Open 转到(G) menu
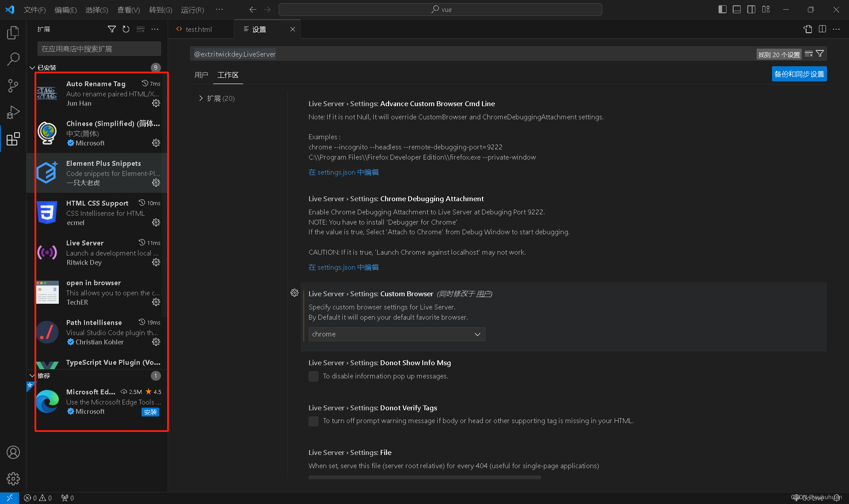 point(161,10)
